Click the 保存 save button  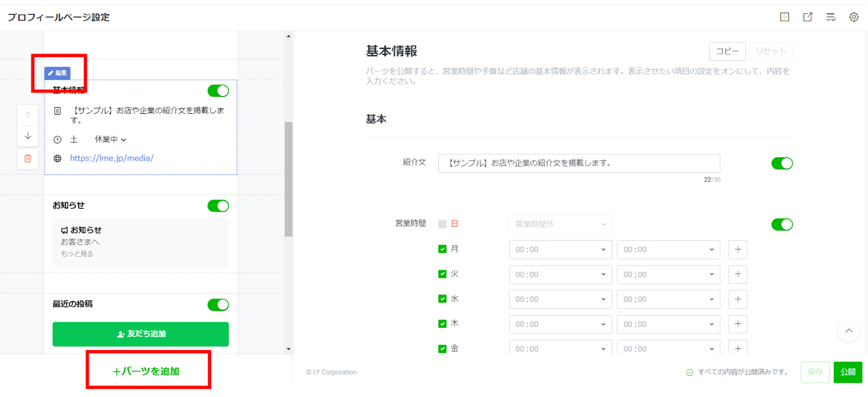click(x=815, y=372)
